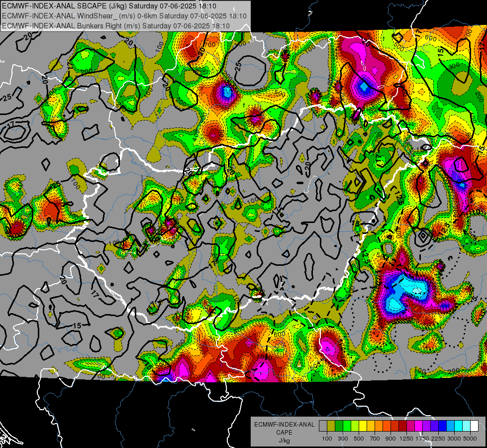This screenshot has height=448, width=487.
Task: Click the olive legend swatch
Action: pyautogui.click(x=331, y=426)
